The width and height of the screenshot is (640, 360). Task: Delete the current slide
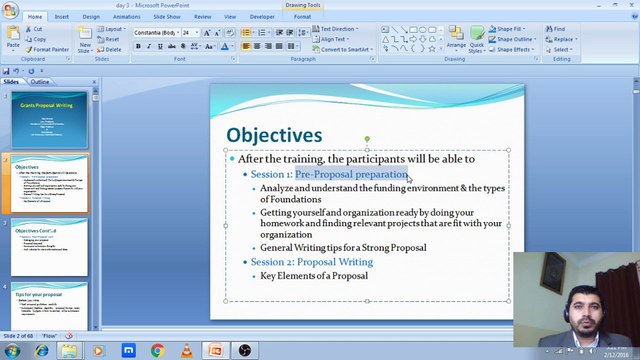point(109,49)
